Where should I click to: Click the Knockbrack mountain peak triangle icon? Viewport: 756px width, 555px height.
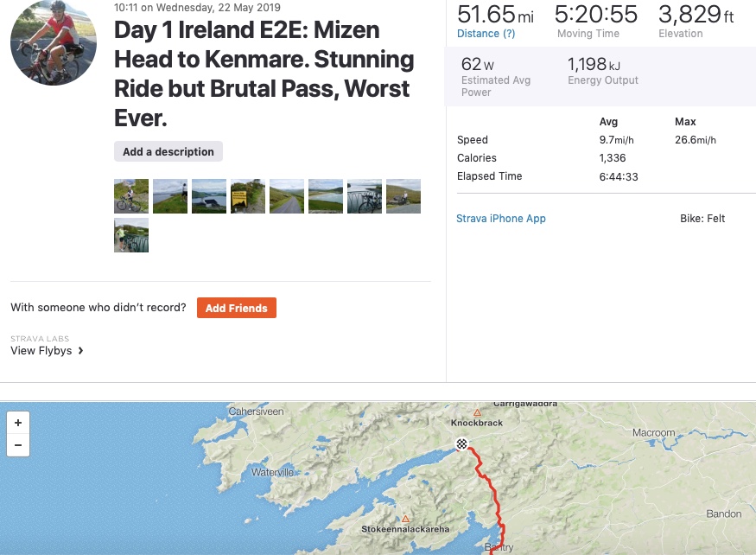[x=477, y=412]
